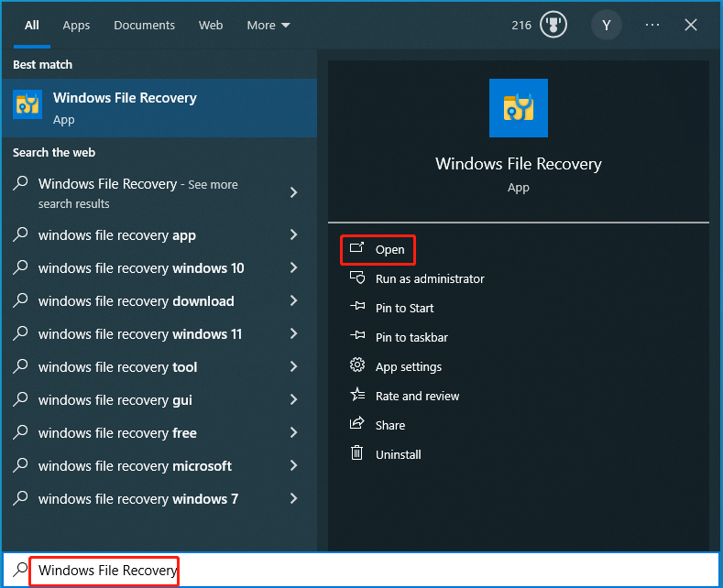Expand chevron for 'windows file recovery windows 11'
The image size is (723, 588).
tap(294, 333)
